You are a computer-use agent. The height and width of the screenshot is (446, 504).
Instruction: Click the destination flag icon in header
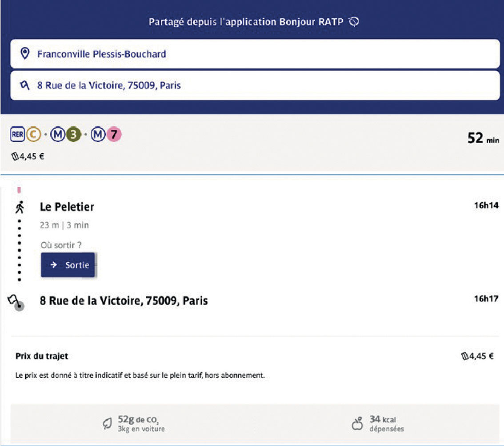(x=25, y=85)
